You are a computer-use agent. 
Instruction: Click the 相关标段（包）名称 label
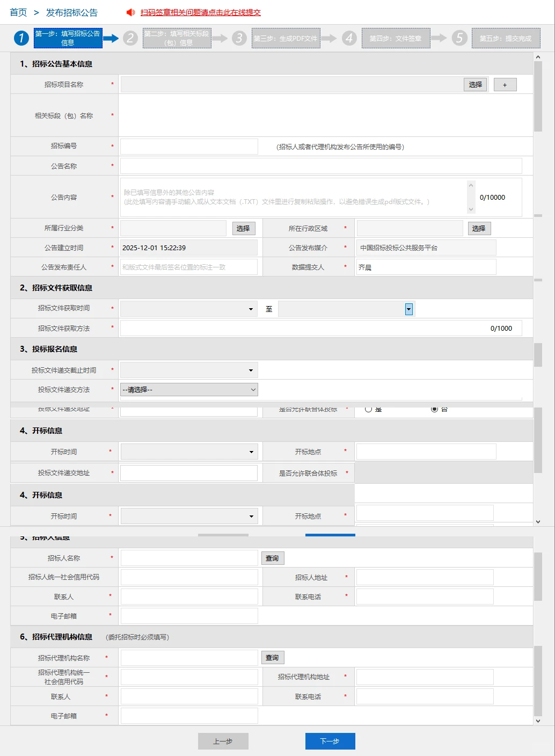(x=64, y=116)
